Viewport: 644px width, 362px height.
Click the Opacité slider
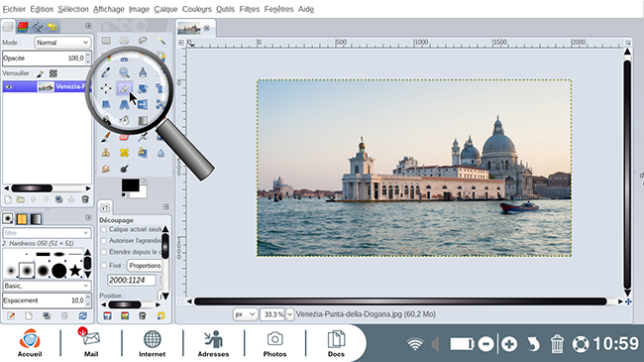pyautogui.click(x=47, y=58)
